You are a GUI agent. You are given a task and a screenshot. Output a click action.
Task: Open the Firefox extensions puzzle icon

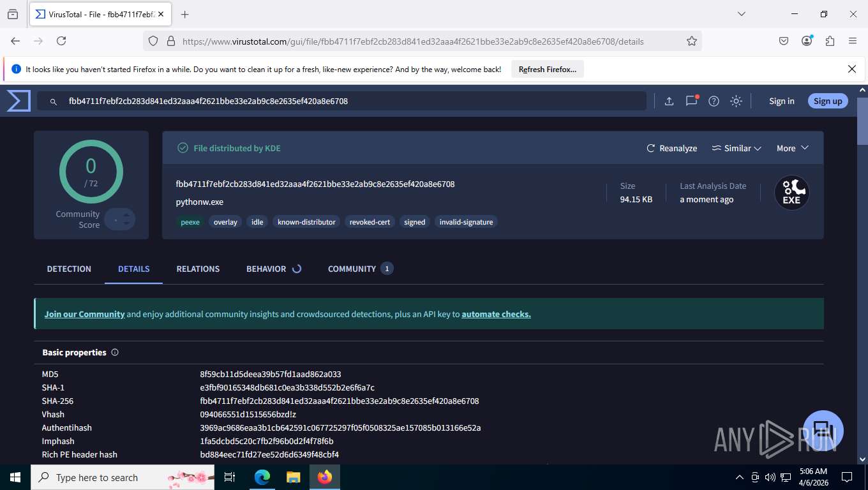point(830,41)
